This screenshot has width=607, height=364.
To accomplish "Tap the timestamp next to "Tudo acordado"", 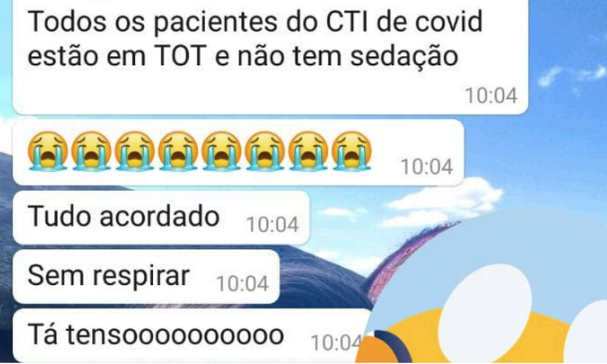I will tap(273, 224).
